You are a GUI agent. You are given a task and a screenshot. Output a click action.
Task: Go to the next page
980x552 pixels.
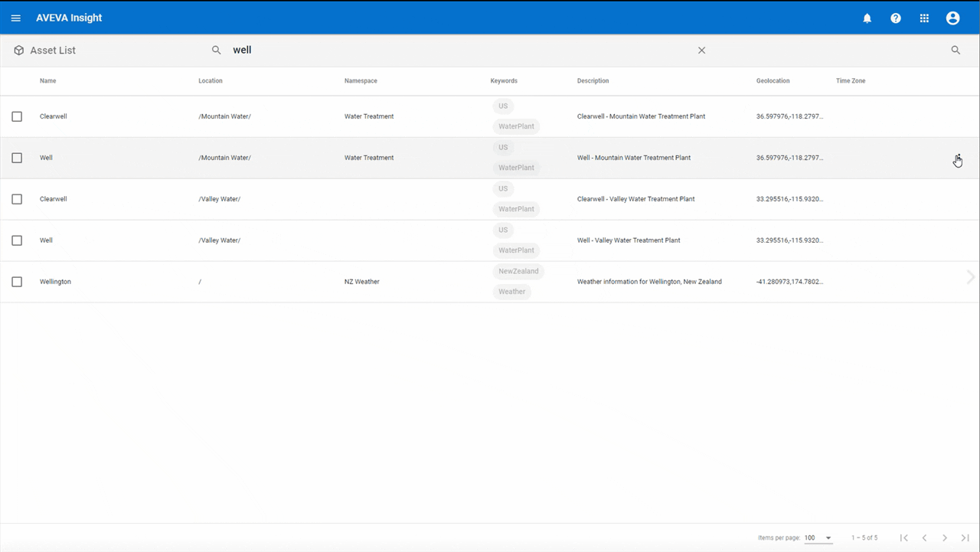pos(945,538)
